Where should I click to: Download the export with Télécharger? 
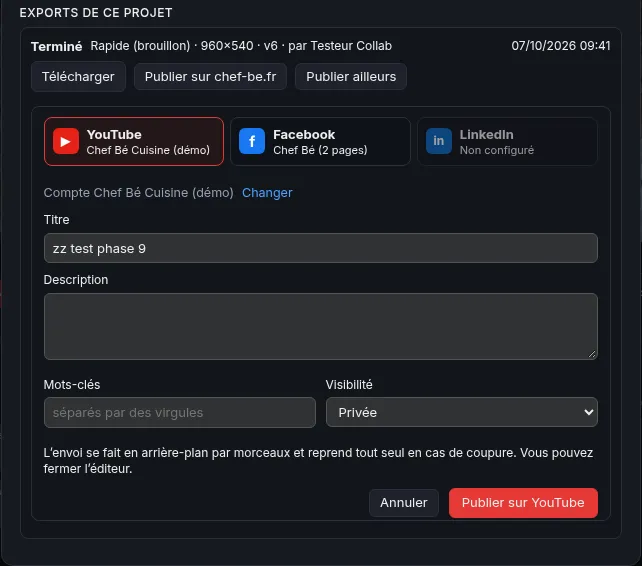(78, 77)
